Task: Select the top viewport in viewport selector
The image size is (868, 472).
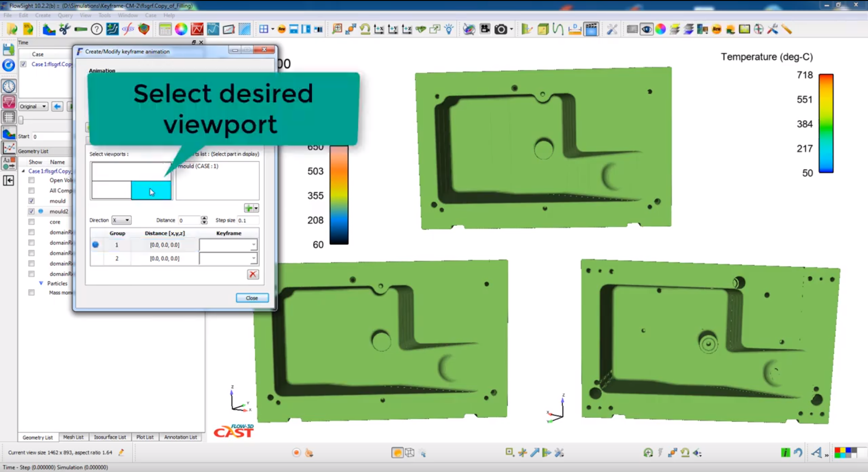Action: tap(131, 172)
